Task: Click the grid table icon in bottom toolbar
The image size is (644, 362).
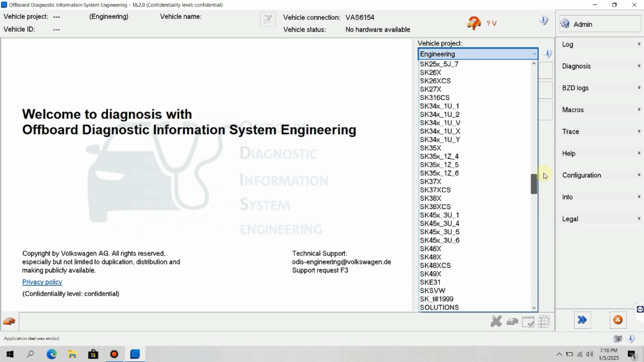Action: tap(544, 321)
